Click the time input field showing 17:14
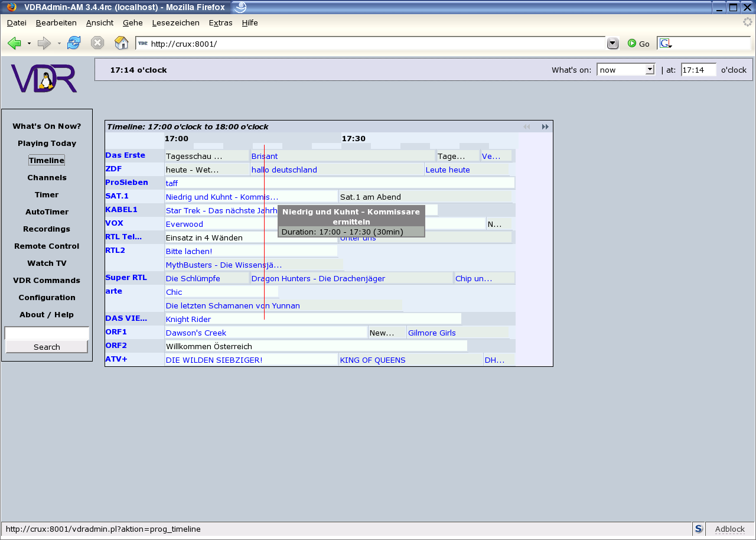This screenshot has height=540, width=756. tap(698, 70)
